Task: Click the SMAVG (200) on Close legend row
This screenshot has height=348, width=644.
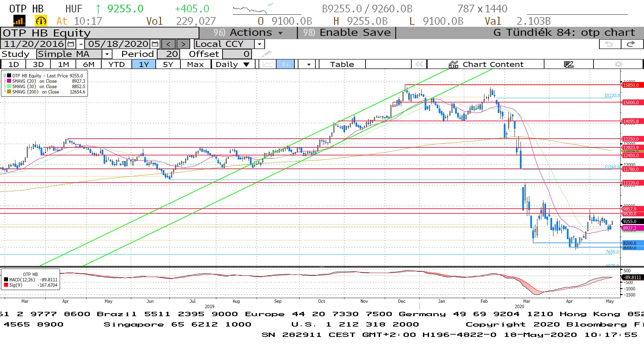Action: [46, 92]
